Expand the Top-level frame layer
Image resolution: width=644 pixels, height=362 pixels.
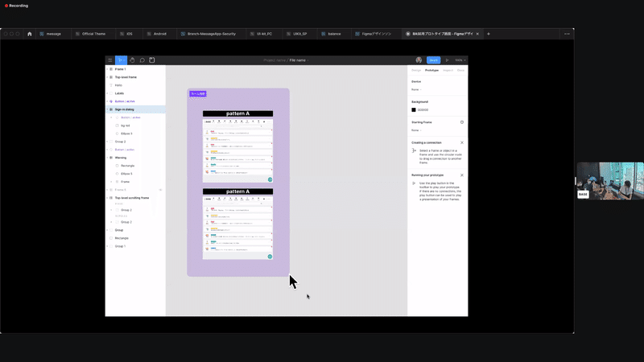(x=107, y=77)
